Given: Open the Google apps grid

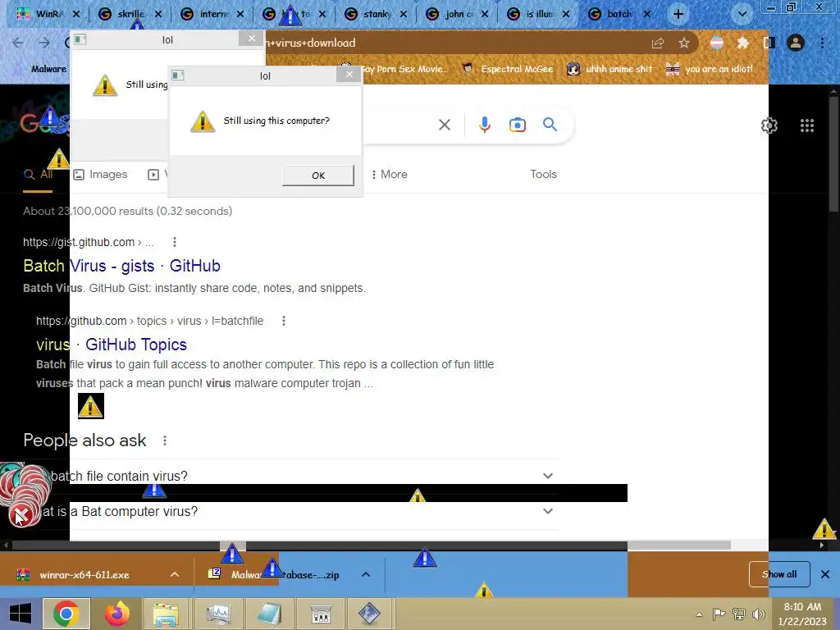Looking at the screenshot, I should click(807, 126).
